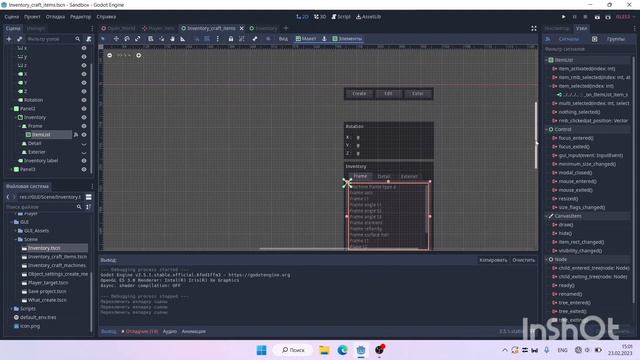Image resolution: width=640 pixels, height=360 pixels.
Task: Show the hidden Exterier node
Action: [x=84, y=152]
